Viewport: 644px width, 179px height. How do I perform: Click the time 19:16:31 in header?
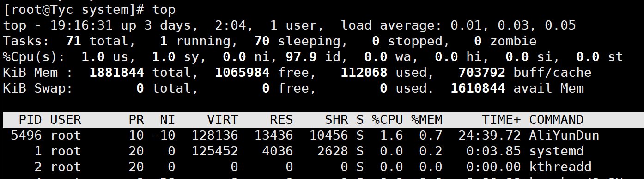82,25
